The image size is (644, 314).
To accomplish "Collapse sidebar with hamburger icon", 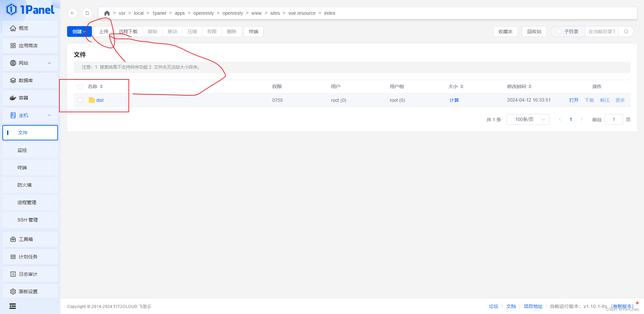I will pyautogui.click(x=12, y=306).
